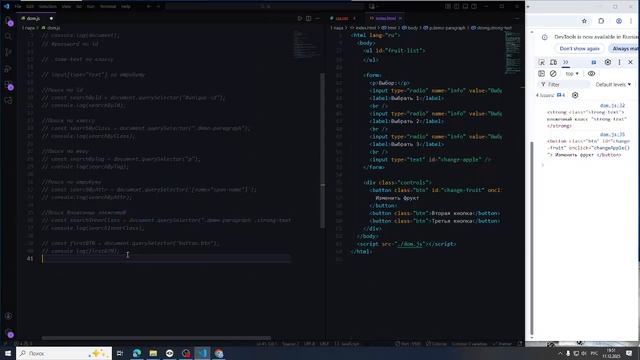Viewport: 640px width, 360px height.
Task: Open the dom.js:35 source link
Action: pos(612,134)
